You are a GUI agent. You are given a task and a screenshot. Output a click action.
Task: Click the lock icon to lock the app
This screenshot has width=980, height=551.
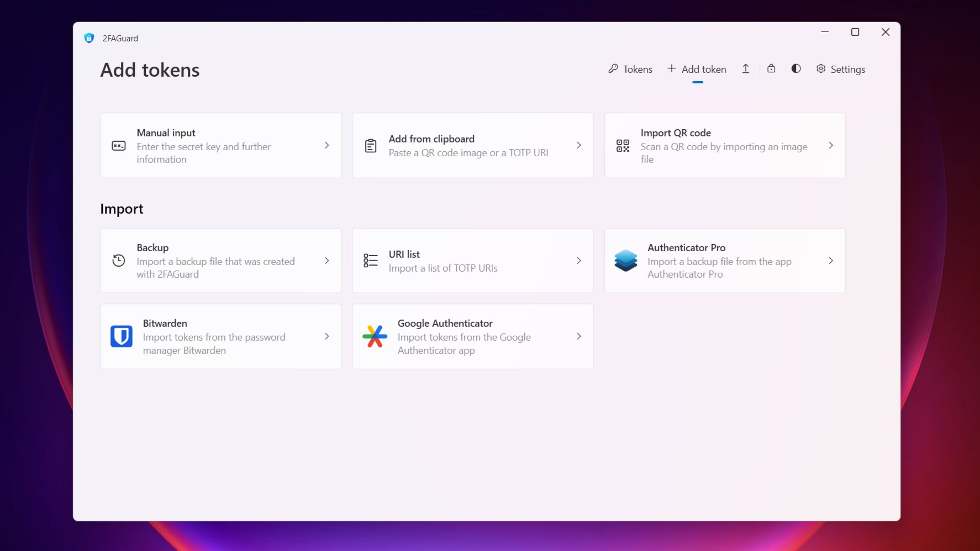771,68
